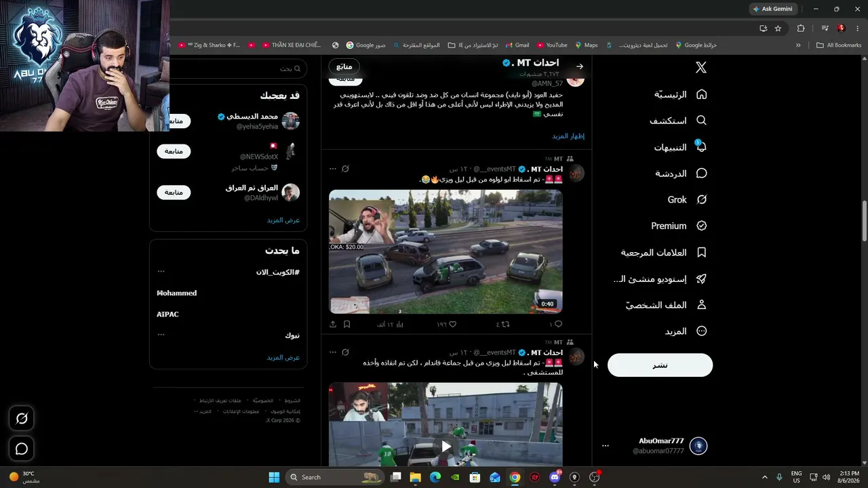Click the العلامات المرجعية bookmark icon
The height and width of the screenshot is (488, 868).
click(x=702, y=252)
